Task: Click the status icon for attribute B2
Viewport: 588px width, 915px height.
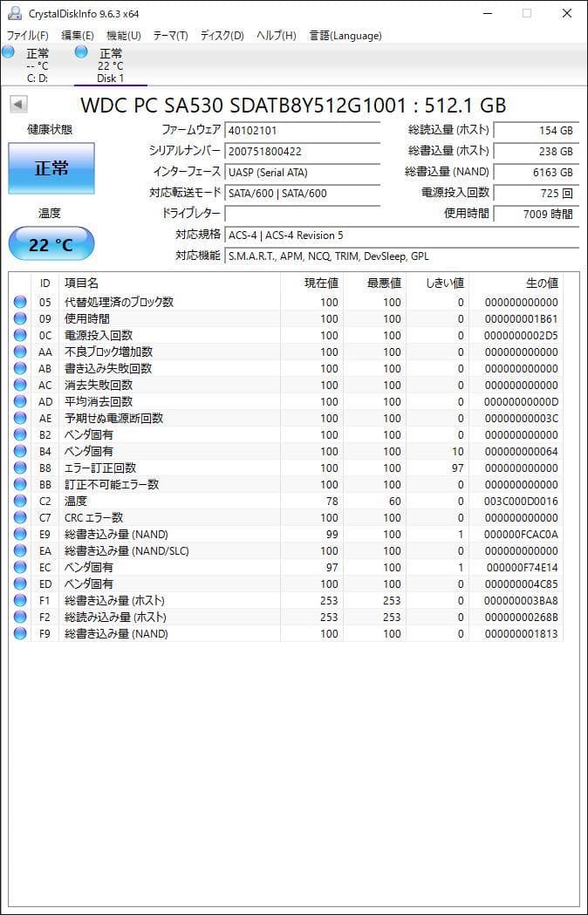Action: (x=20, y=434)
